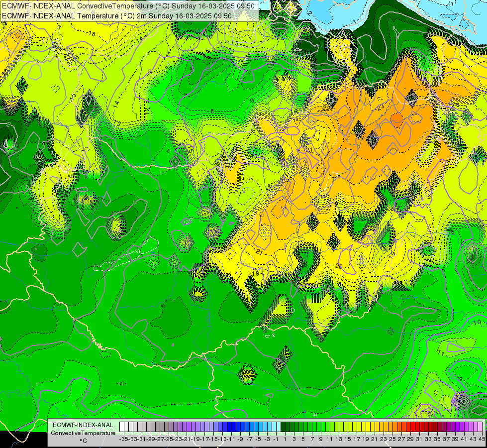
Task: Click the 25 legend scale value
Action: click(x=392, y=439)
